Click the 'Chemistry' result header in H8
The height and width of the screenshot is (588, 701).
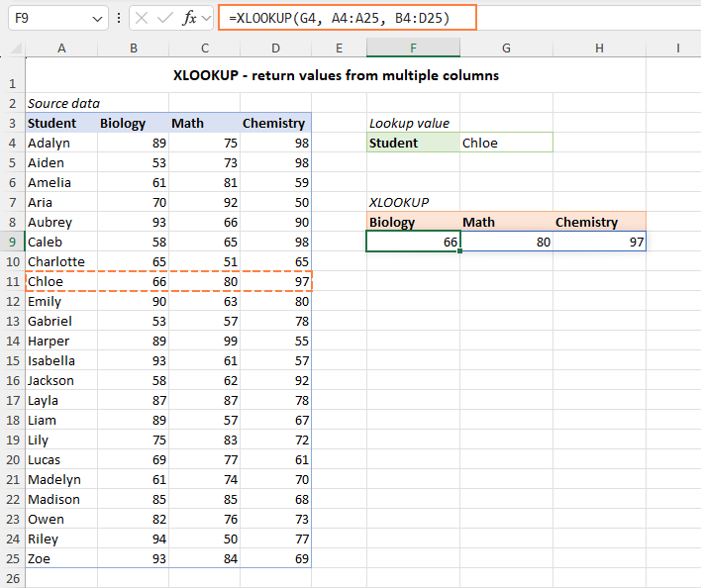[599, 222]
